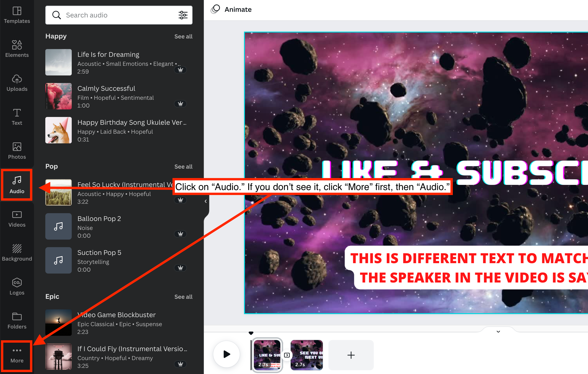Collapse the timeline with the chevron

click(x=498, y=332)
